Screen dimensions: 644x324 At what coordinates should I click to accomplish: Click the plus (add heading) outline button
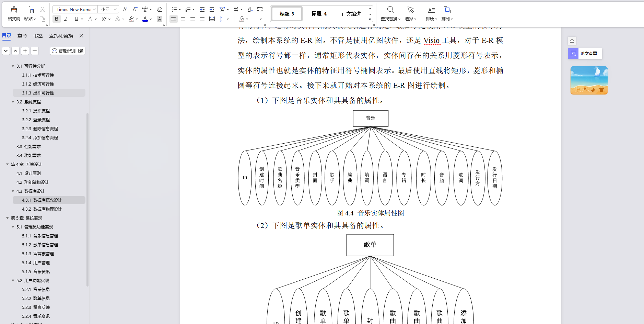click(25, 51)
